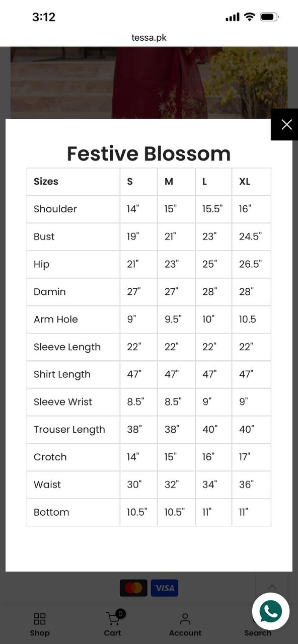This screenshot has height=644, width=298.
Task: Click the Shirt Length row label
Action: [x=62, y=374]
